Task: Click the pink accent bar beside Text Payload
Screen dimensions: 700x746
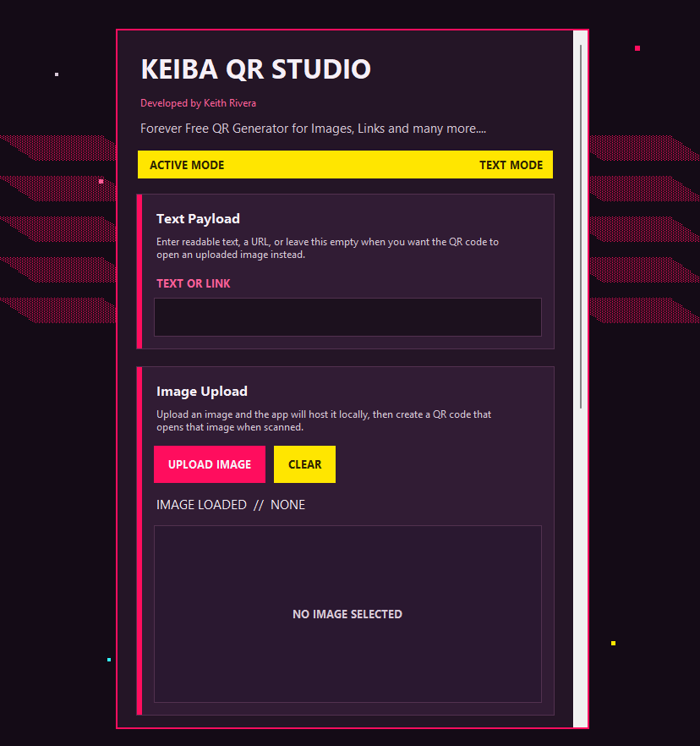Action: point(139,271)
